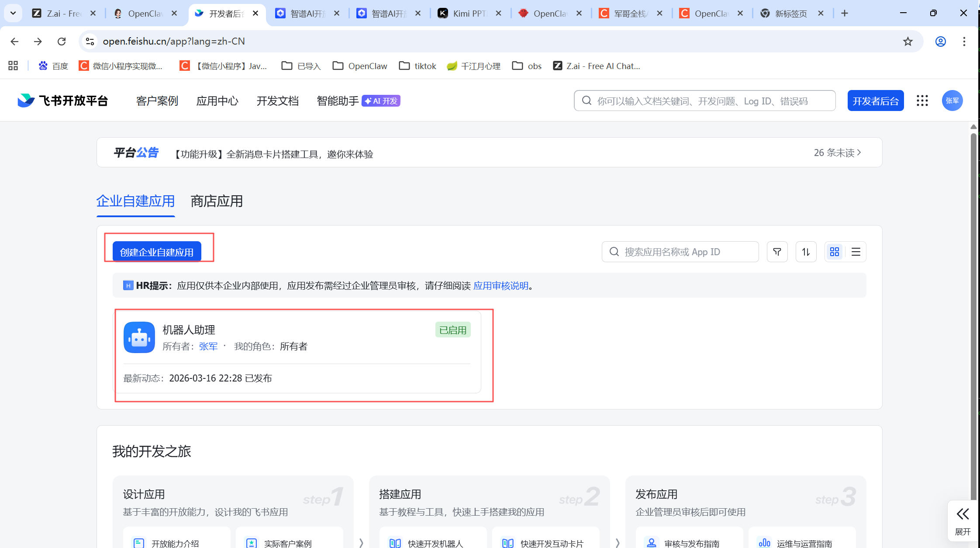This screenshot has height=548, width=980.
Task: Click the sort order arrows icon
Action: point(806,252)
